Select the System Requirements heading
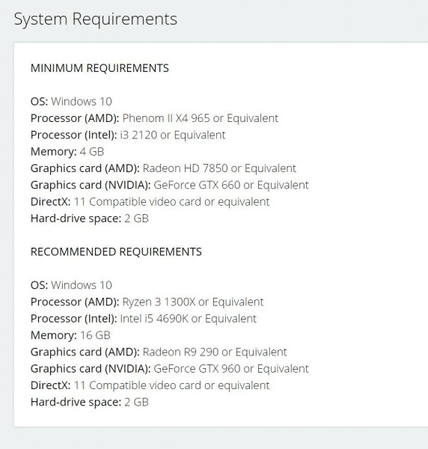 click(x=95, y=19)
